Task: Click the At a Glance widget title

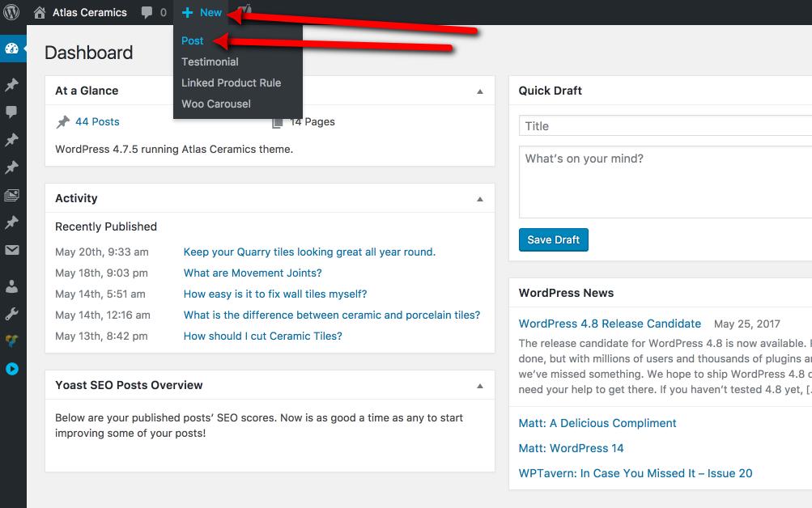Action: (87, 91)
